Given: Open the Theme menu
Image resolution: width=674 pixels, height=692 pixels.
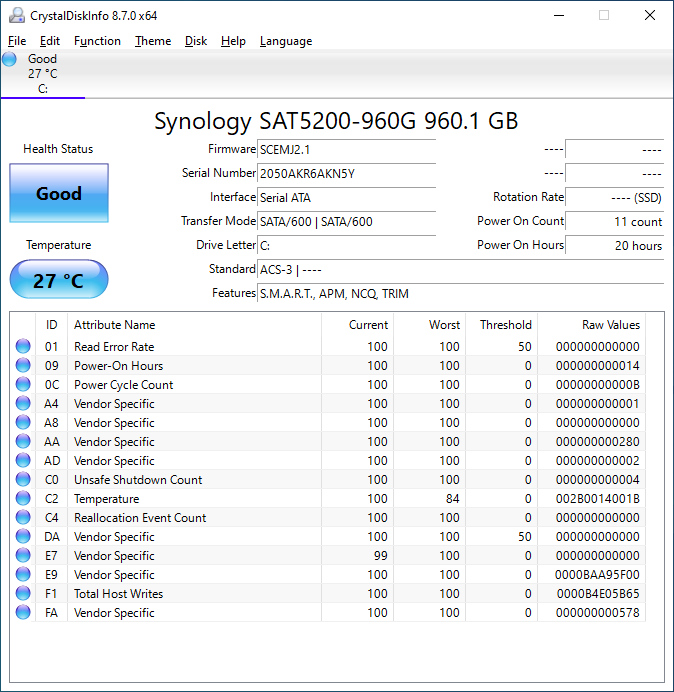Looking at the screenshot, I should [153, 41].
